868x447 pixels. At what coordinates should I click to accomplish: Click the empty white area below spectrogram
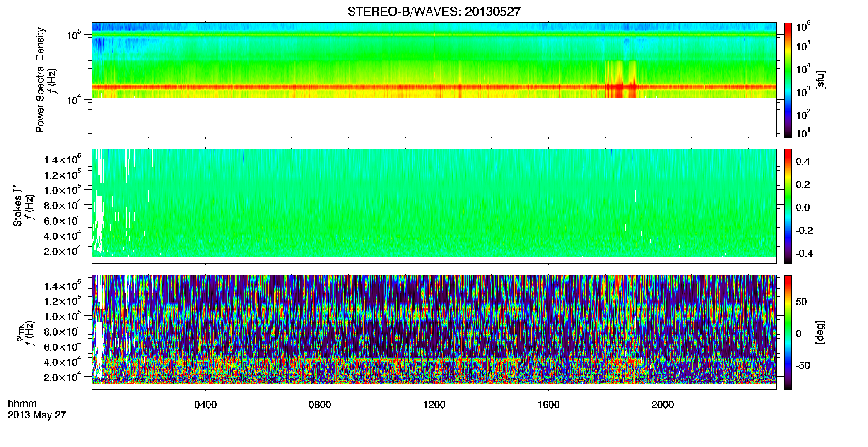tap(434, 118)
